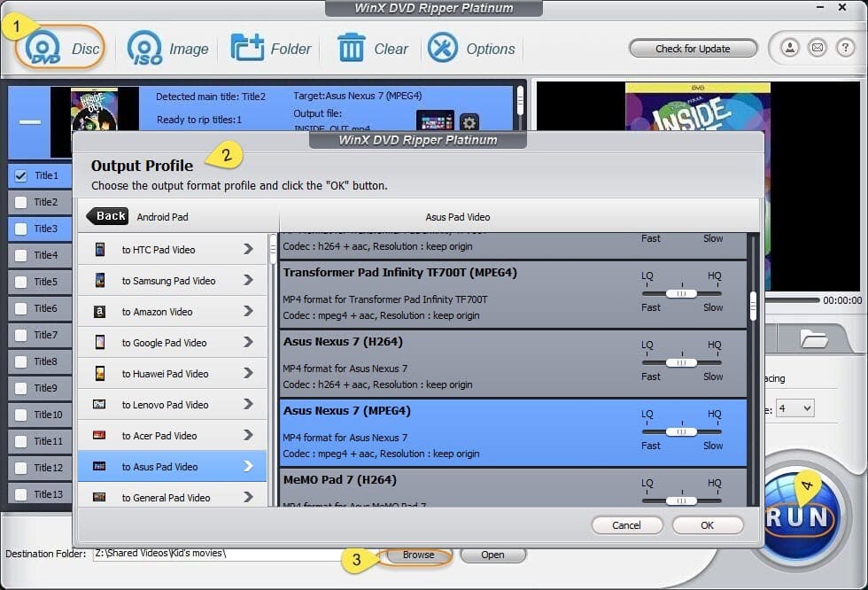Click the Acer Pad Video icon

pyautogui.click(x=99, y=436)
